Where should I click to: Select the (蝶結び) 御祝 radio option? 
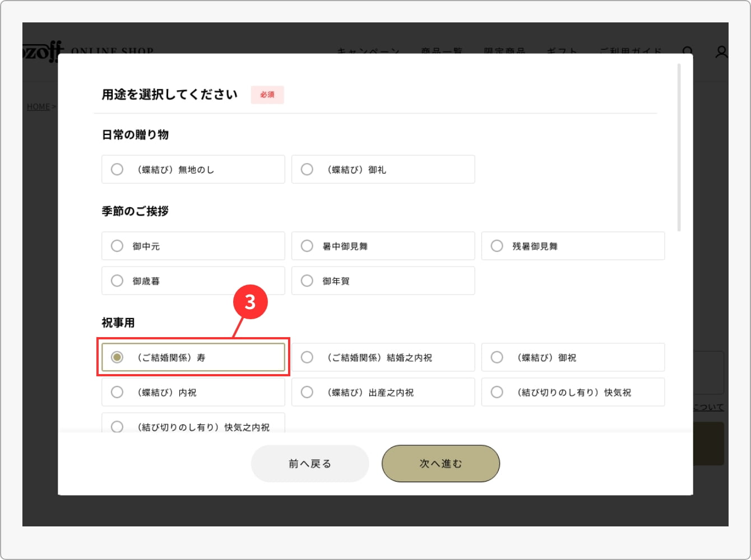[497, 357]
